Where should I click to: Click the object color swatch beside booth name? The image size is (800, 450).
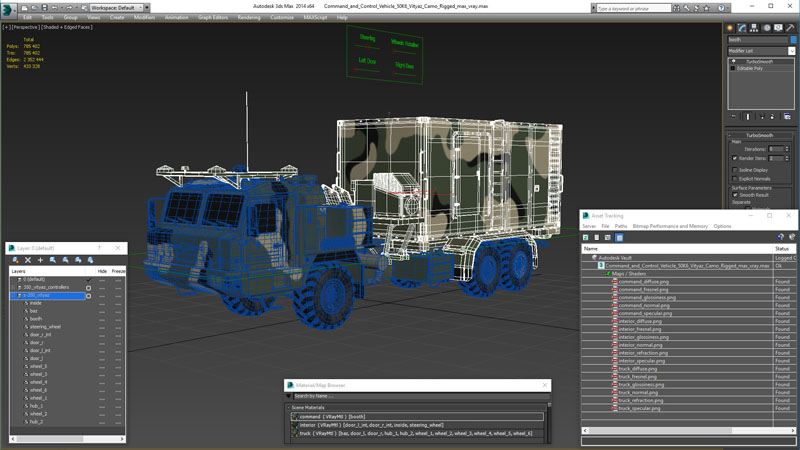(793, 40)
